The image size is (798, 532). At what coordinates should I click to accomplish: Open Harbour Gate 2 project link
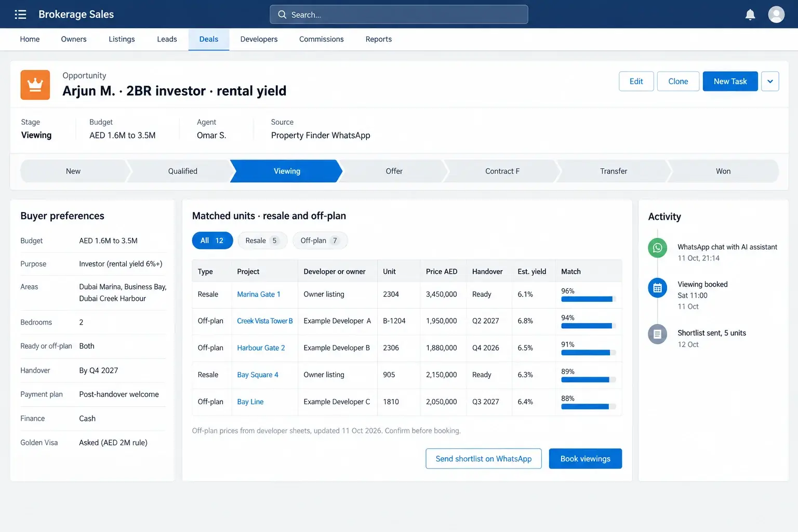(261, 348)
